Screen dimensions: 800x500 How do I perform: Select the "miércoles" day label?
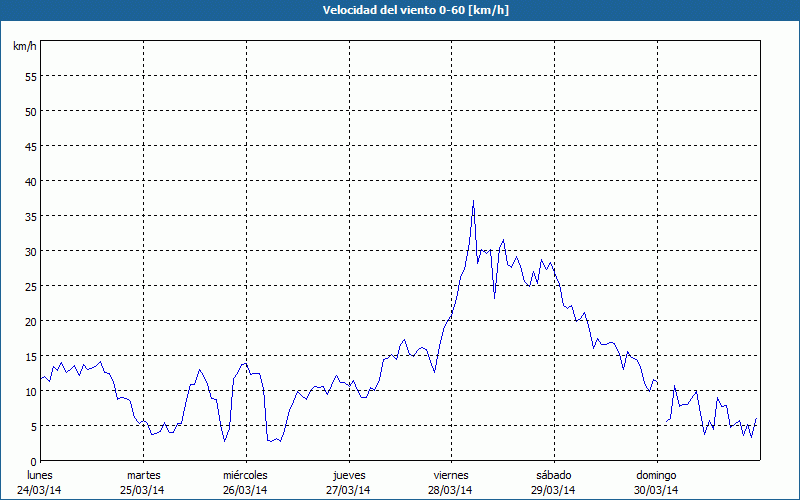[x=245, y=475]
